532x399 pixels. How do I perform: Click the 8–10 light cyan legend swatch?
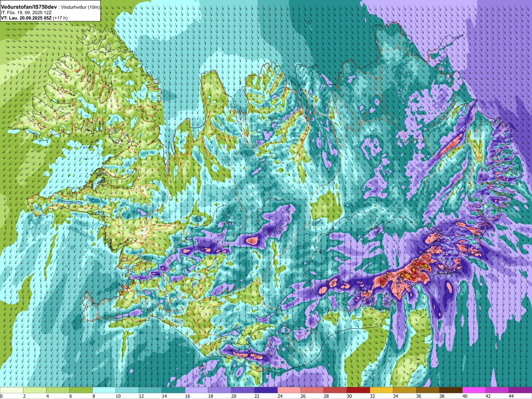coord(104,390)
